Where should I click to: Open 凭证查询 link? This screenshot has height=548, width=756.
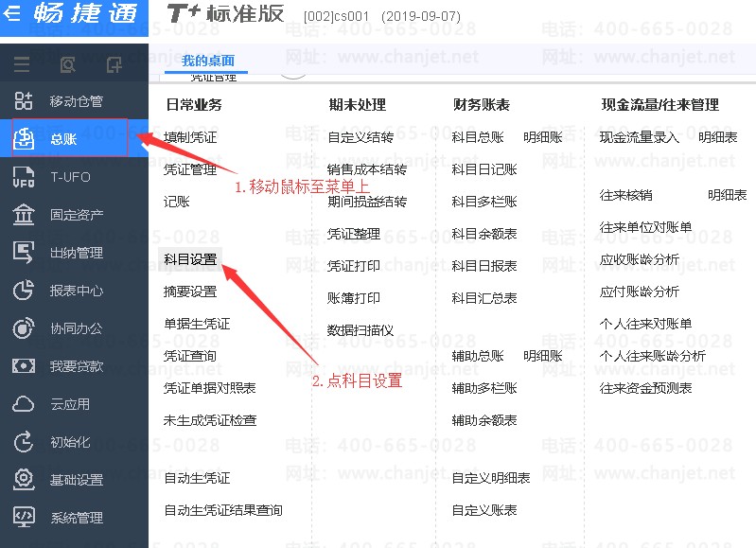(x=190, y=356)
